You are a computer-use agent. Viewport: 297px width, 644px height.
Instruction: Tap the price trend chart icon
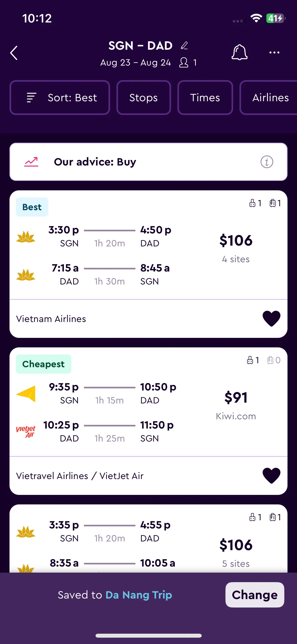coord(31,162)
